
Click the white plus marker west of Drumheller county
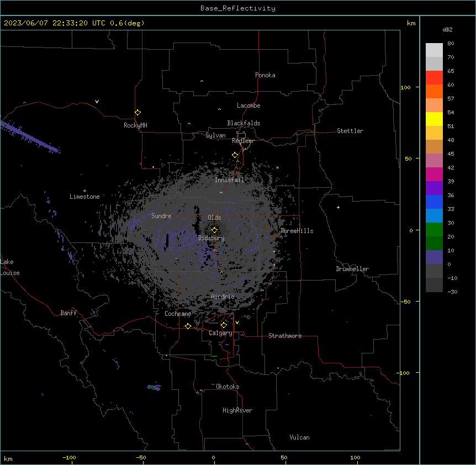pyautogui.click(x=338, y=207)
